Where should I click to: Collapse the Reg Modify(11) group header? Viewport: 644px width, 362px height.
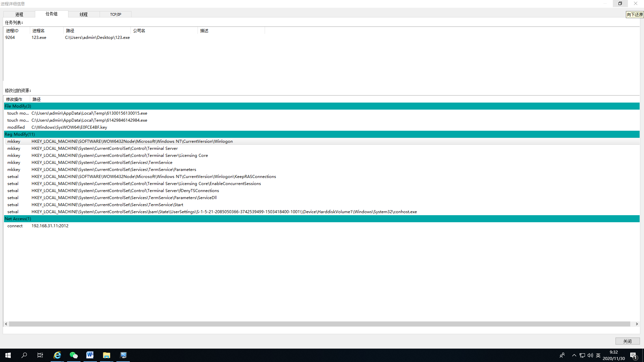20,134
